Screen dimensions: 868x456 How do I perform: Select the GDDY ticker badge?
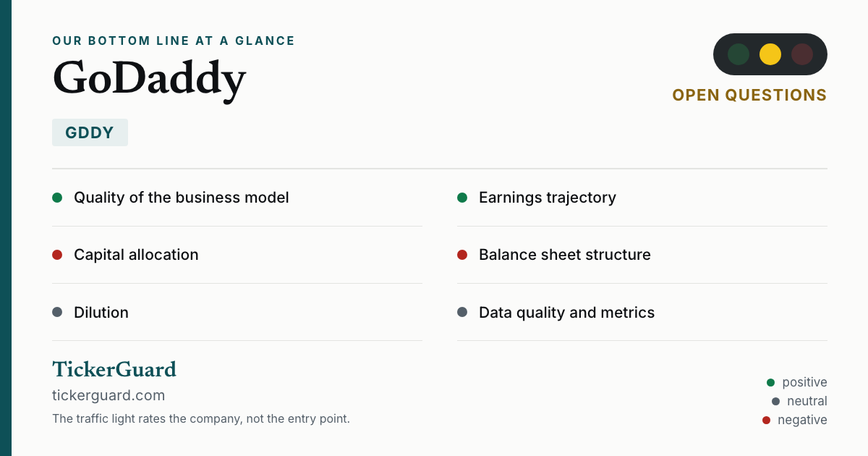90,132
